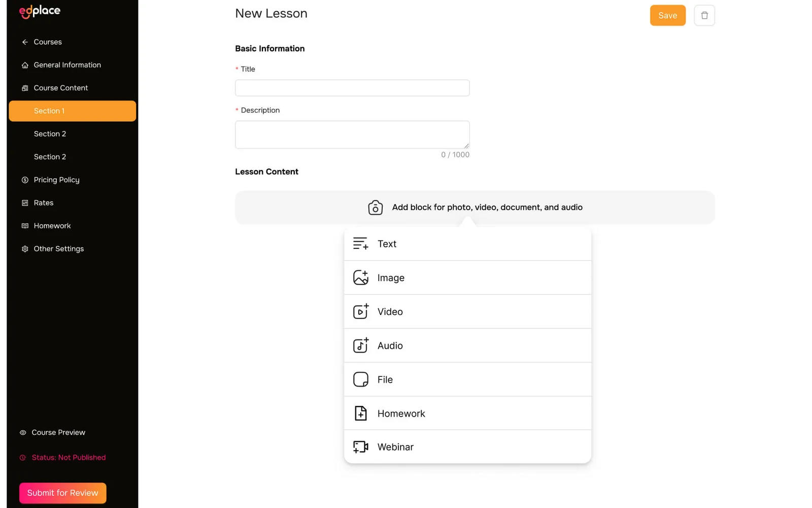The width and height of the screenshot is (812, 508).
Task: Open General Information page
Action: coord(67,65)
